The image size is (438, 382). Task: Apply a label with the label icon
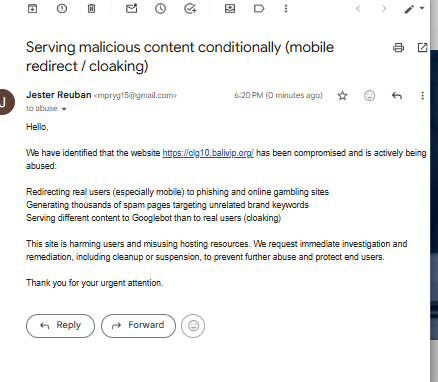click(259, 8)
